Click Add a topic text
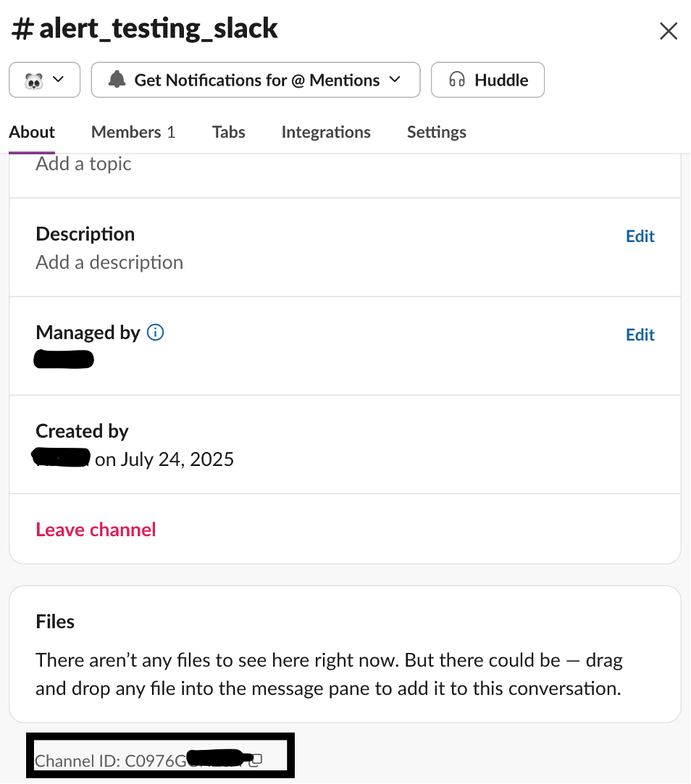The width and height of the screenshot is (691, 784). click(83, 164)
